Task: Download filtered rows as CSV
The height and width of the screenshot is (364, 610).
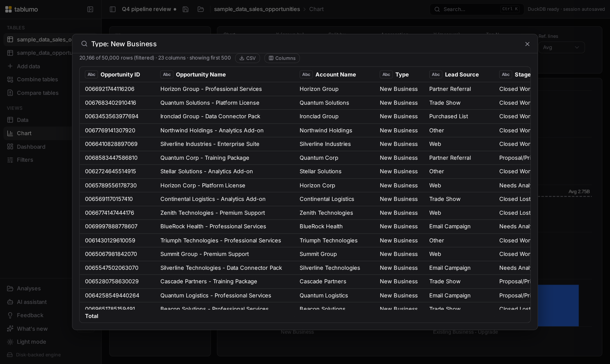Action: click(x=247, y=58)
